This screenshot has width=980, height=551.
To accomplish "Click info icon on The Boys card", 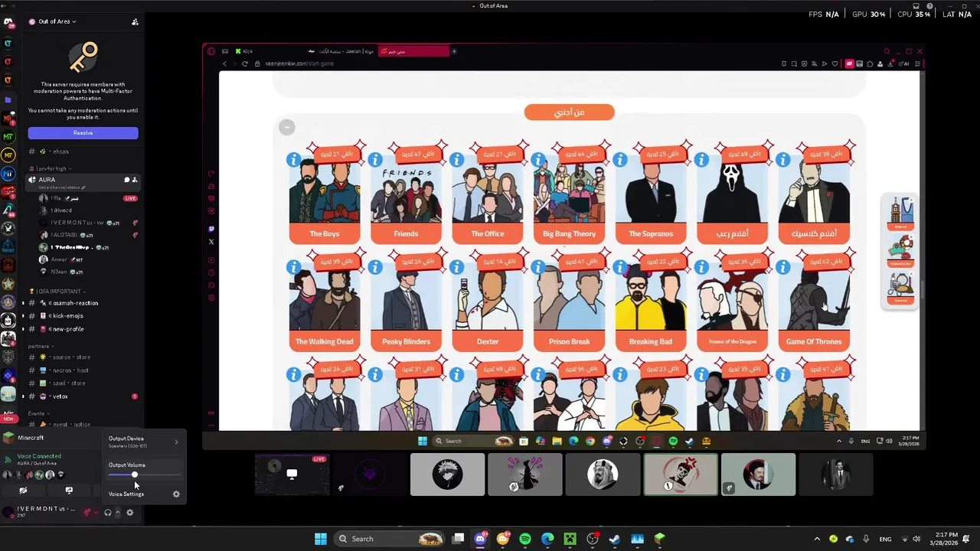I will [x=293, y=159].
